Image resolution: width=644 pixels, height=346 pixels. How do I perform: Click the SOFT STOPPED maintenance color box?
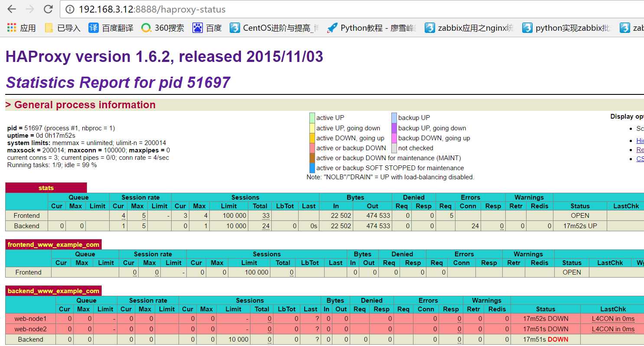[x=312, y=168]
